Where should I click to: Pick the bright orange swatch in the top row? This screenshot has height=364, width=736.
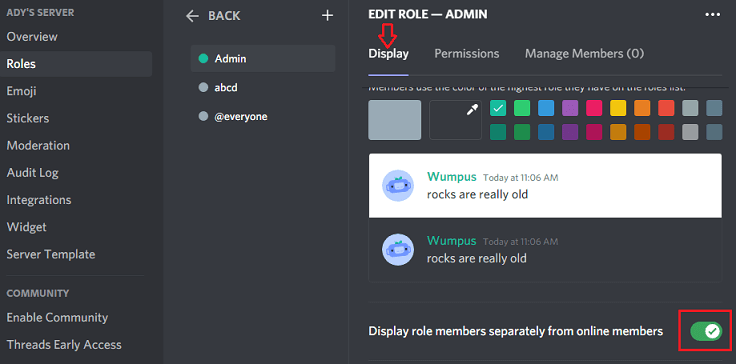(642, 108)
